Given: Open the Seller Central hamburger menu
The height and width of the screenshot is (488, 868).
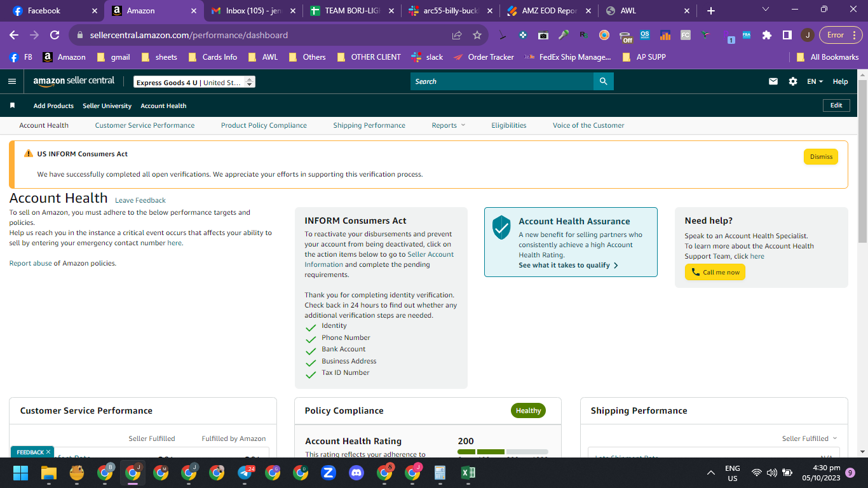Looking at the screenshot, I should coord(12,81).
